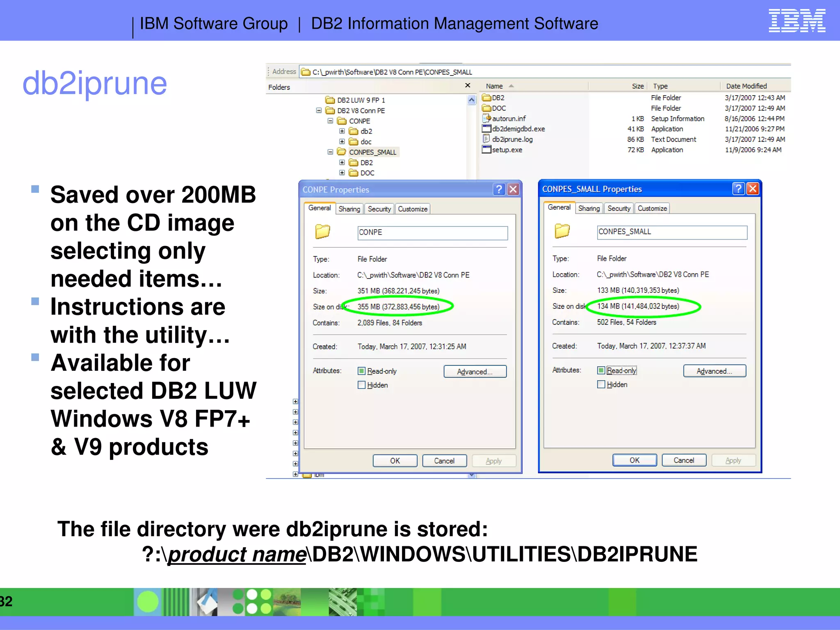Collapse the DB2 V8 Conn PE tree node

click(319, 110)
